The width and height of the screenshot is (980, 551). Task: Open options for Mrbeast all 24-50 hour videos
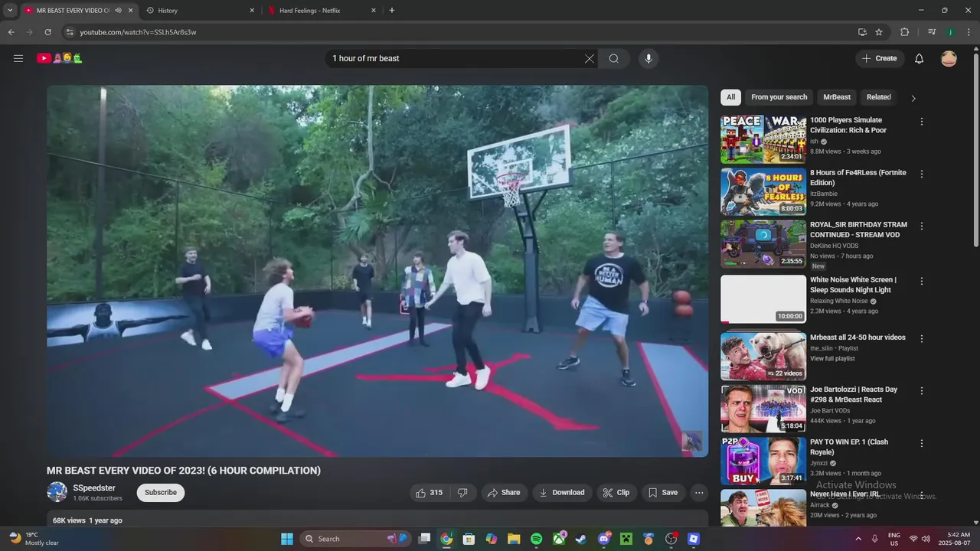pyautogui.click(x=922, y=338)
